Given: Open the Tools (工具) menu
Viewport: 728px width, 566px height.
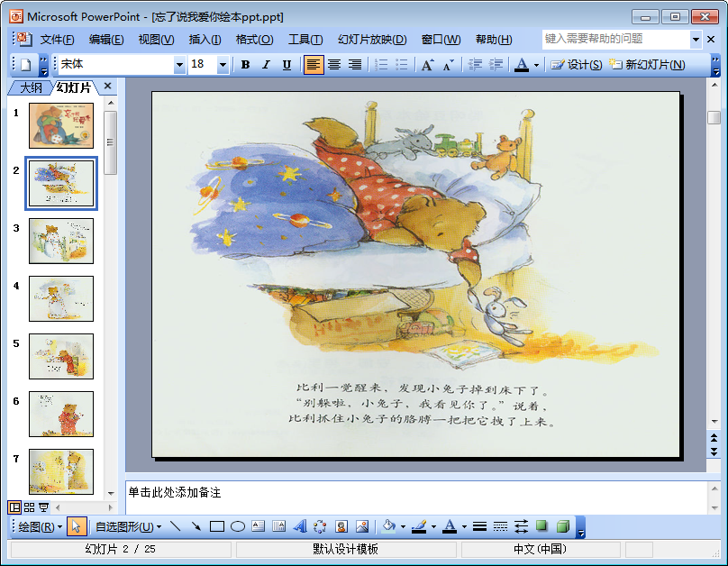Looking at the screenshot, I should [x=305, y=40].
